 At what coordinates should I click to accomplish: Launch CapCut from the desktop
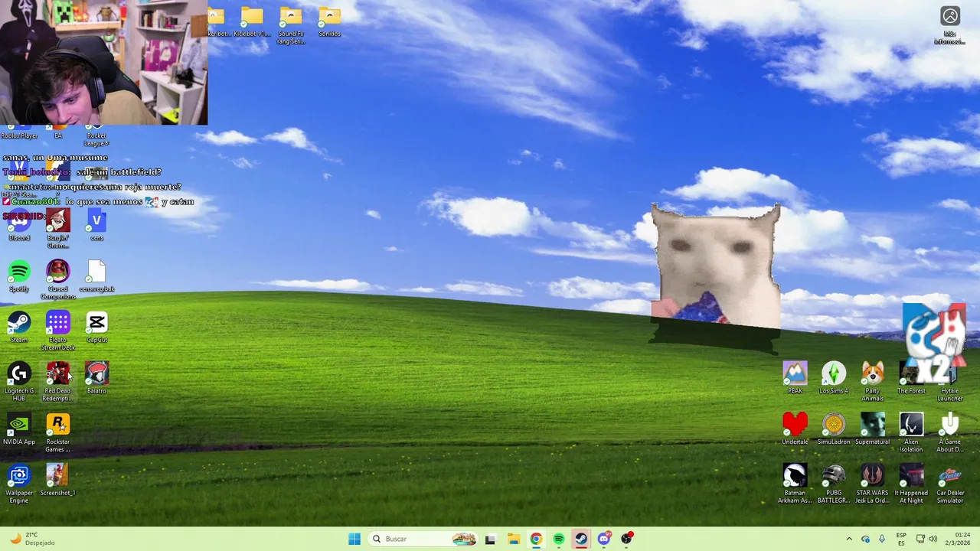coord(96,327)
